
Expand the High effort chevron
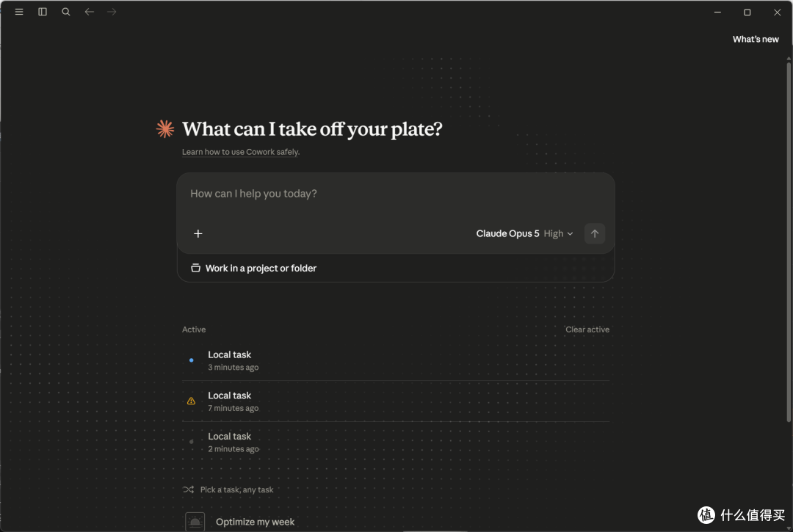570,234
